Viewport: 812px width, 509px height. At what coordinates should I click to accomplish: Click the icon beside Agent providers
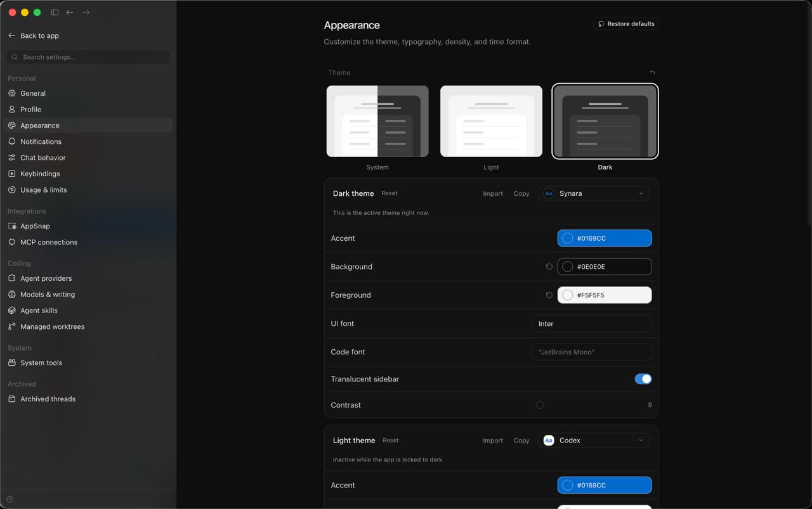12,278
